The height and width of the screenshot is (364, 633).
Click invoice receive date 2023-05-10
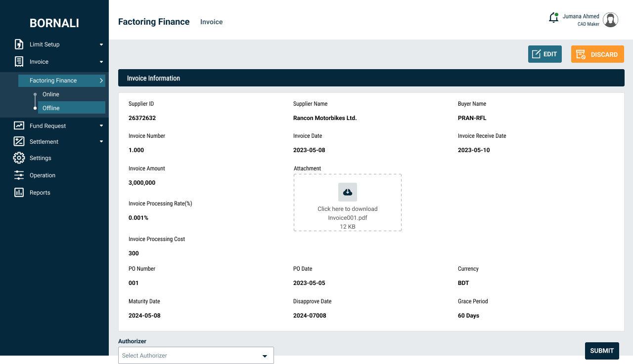(x=474, y=150)
